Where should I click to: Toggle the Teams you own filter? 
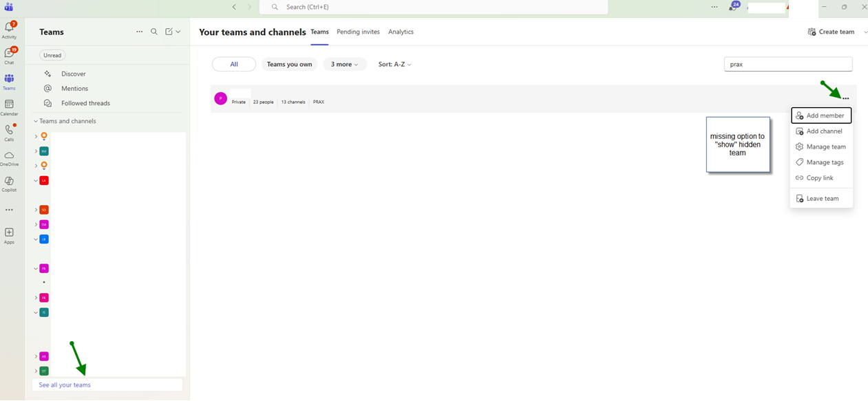(x=289, y=64)
